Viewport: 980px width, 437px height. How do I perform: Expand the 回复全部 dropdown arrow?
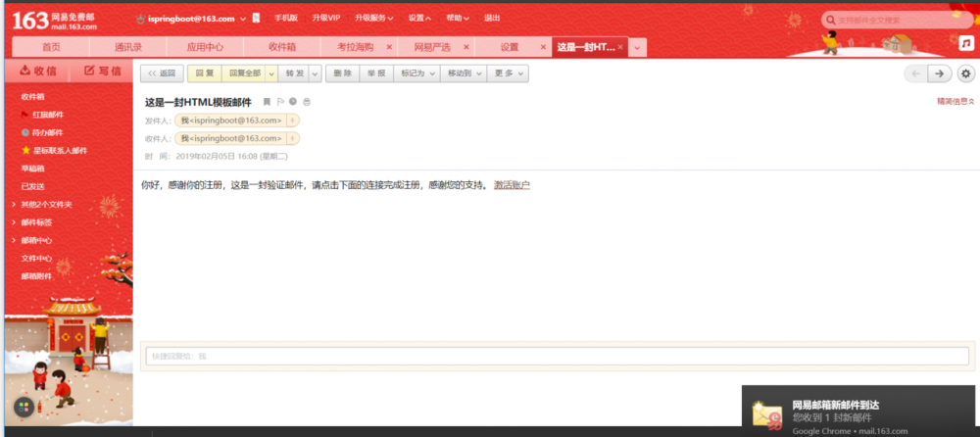[271, 73]
